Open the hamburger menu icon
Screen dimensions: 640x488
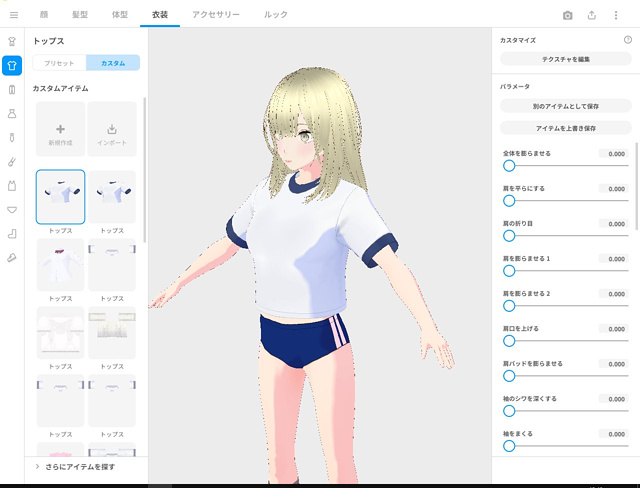pyautogui.click(x=13, y=15)
